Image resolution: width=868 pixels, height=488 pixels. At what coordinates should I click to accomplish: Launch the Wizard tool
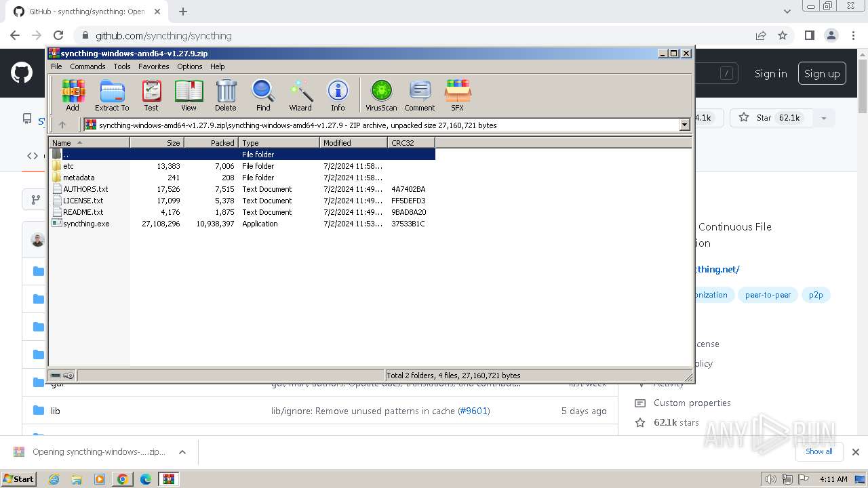pyautogui.click(x=300, y=95)
